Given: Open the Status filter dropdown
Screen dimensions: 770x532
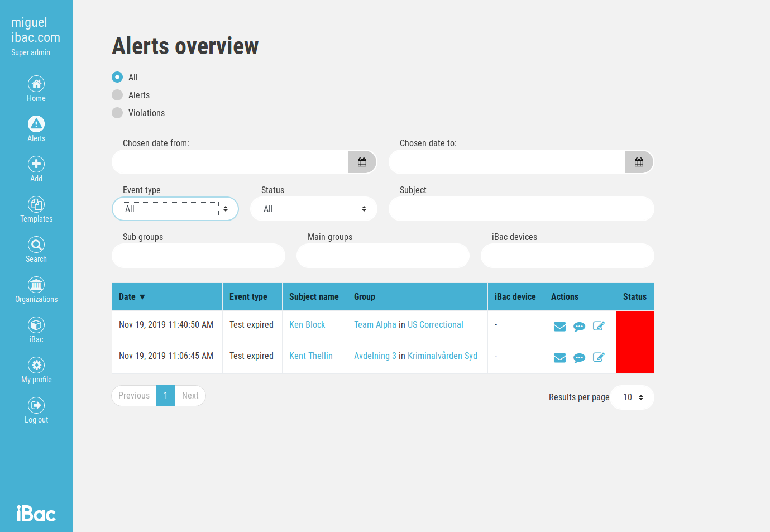Looking at the screenshot, I should point(314,209).
